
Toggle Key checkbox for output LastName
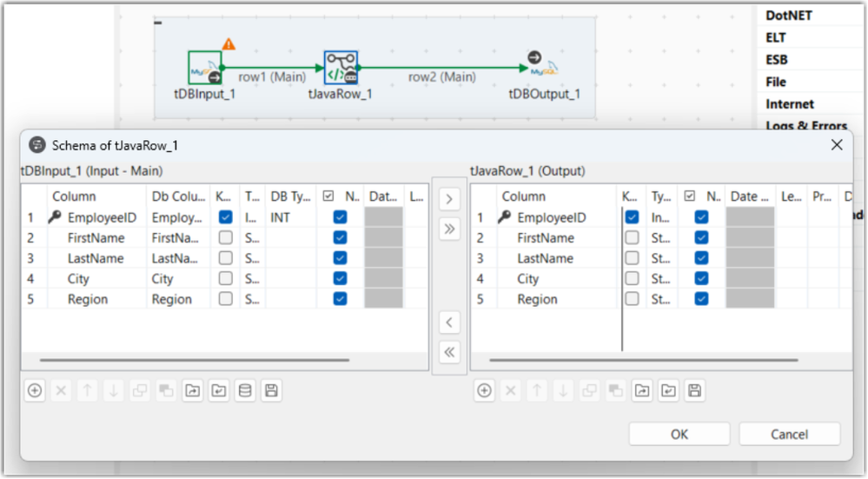[632, 258]
